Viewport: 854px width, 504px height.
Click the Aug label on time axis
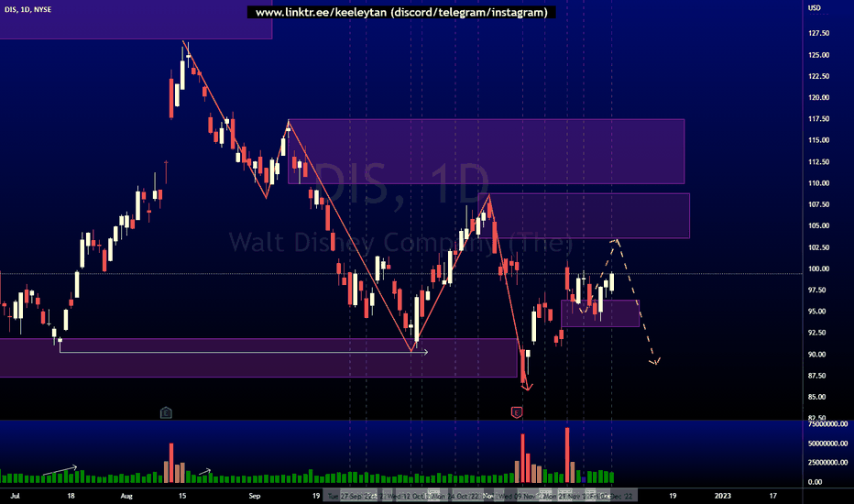coord(126,496)
